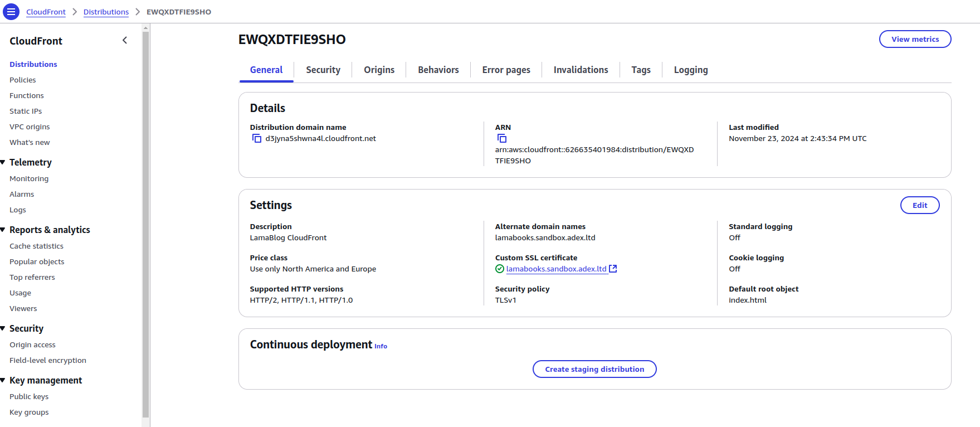Screen dimensions: 980x427
Task: Open SSL certificate external link icon
Action: tap(613, 269)
